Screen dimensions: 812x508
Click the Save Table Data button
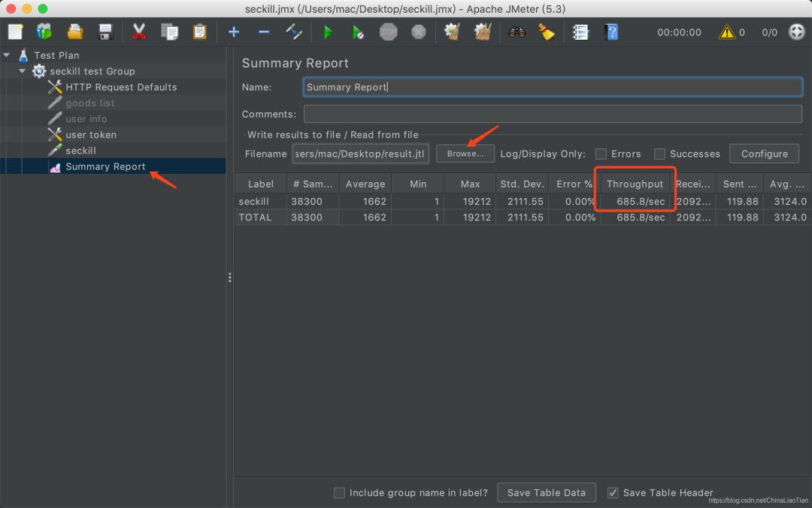click(x=547, y=492)
